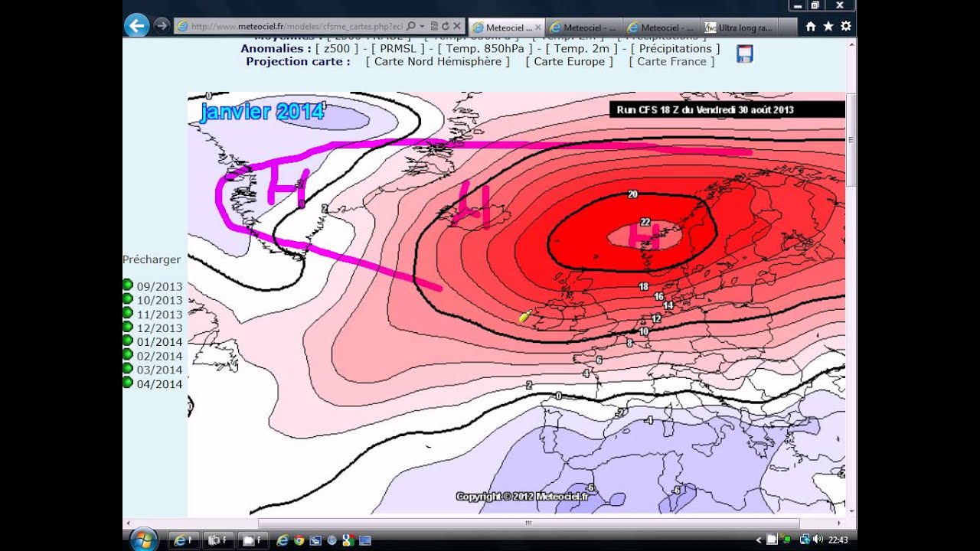Viewport: 980px width, 551px height.
Task: Open the Windows Start orb
Action: pos(143,540)
